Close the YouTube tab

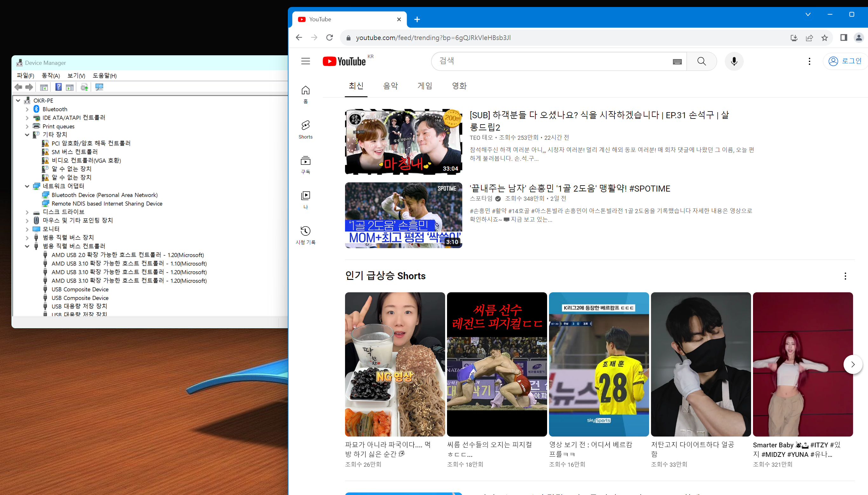399,19
